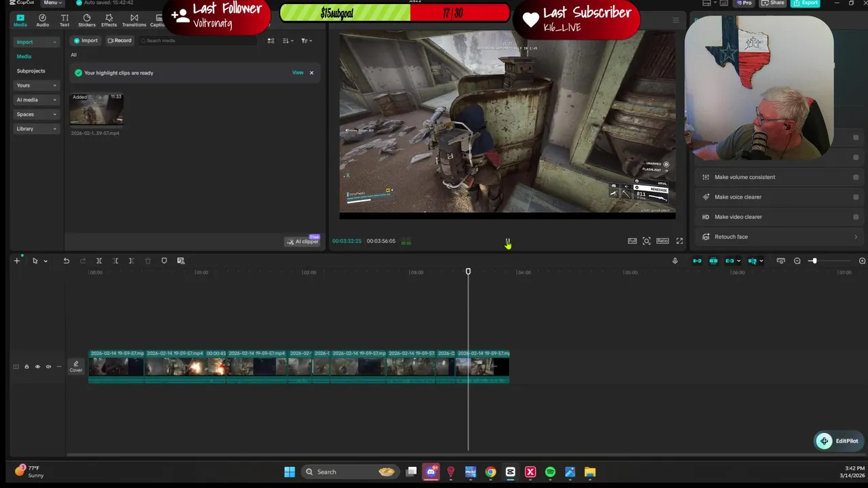Open the AI clipper tool

click(x=302, y=241)
